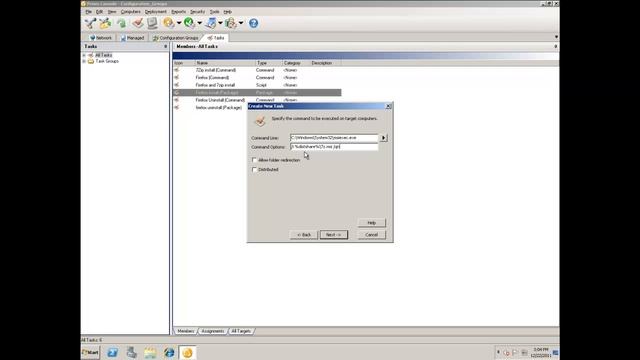This screenshot has height=360, width=640.
Task: Open the Edit menu
Action: coord(99,12)
